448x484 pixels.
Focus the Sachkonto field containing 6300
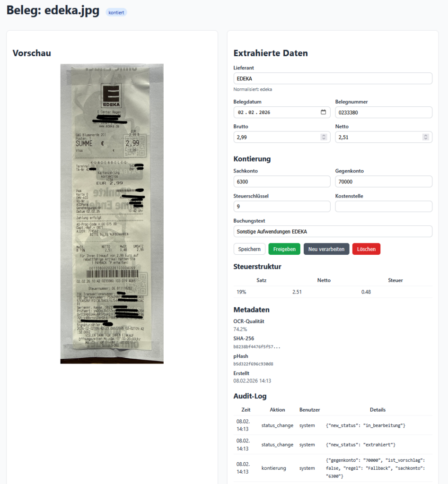(282, 182)
